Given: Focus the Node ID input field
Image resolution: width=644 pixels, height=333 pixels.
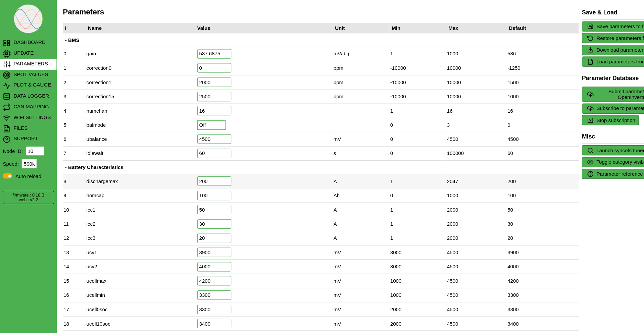Looking at the screenshot, I should (35, 151).
